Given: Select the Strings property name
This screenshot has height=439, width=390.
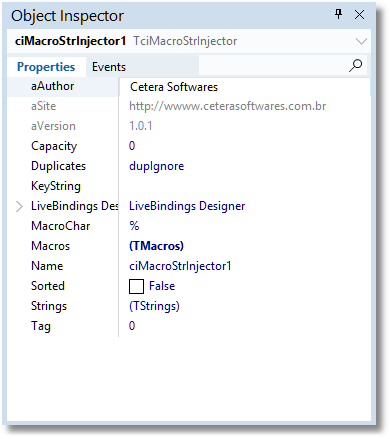Looking at the screenshot, I should (49, 306).
